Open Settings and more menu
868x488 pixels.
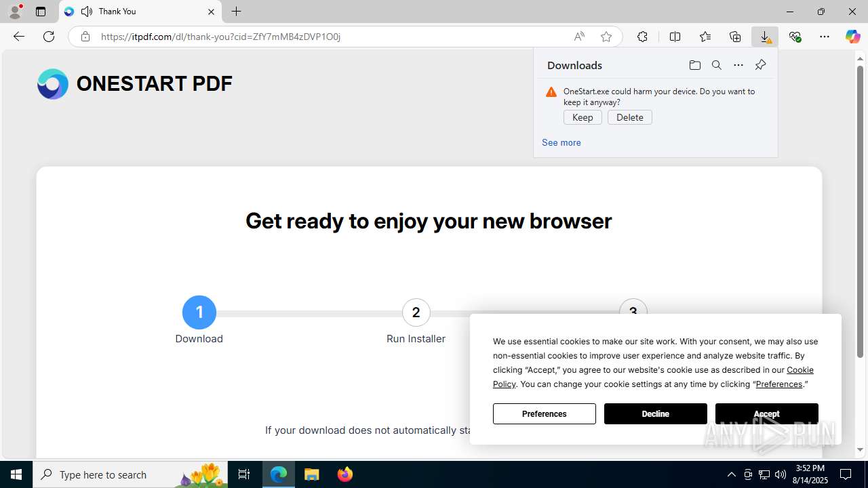tap(825, 37)
